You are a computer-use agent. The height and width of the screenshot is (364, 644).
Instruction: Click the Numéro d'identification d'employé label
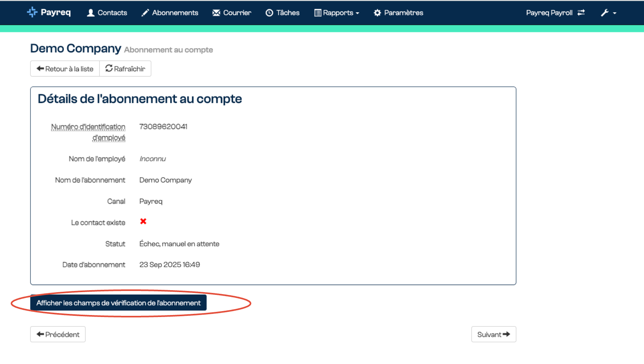88,132
